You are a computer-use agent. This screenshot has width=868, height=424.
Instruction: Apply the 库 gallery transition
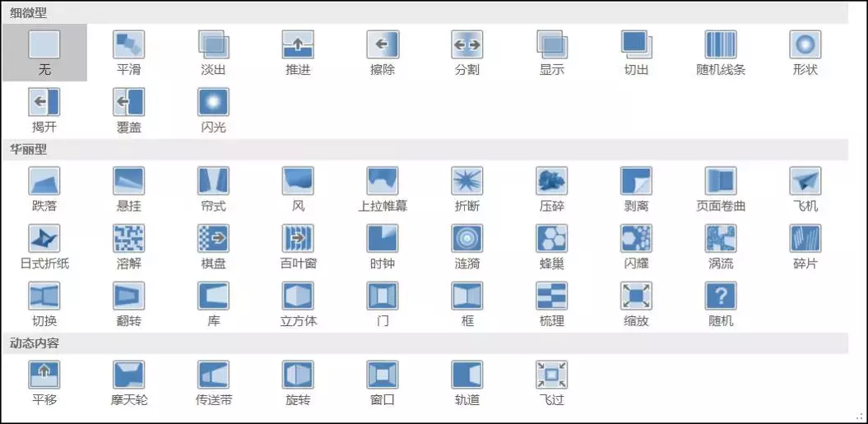coord(214,305)
